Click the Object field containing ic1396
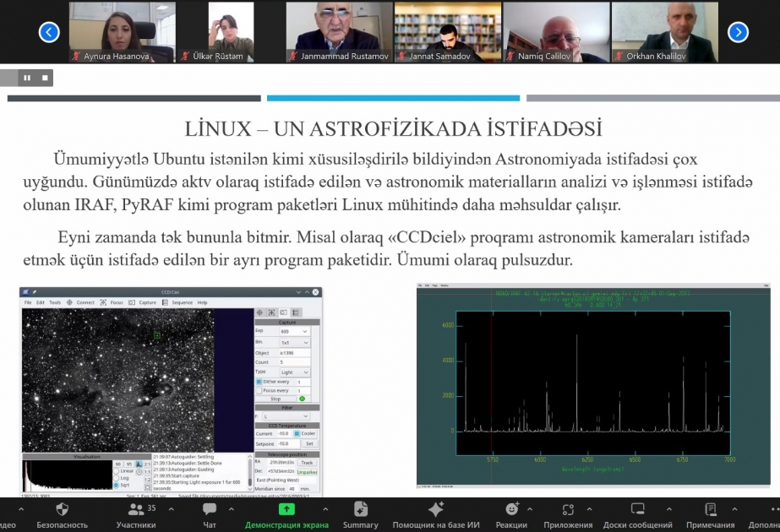 [294, 352]
